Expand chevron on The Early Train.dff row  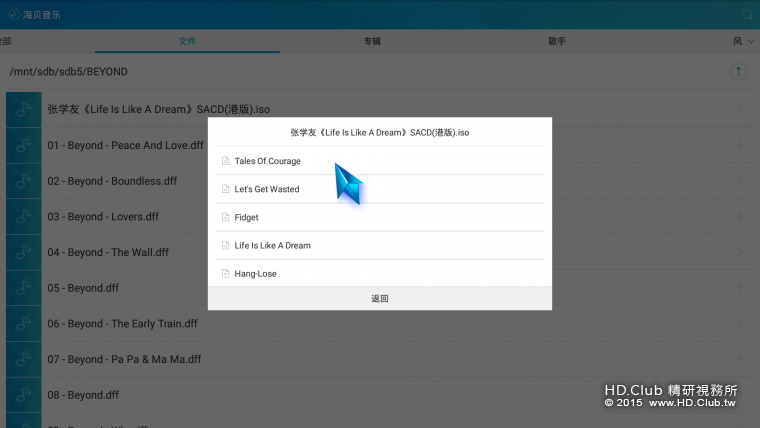(x=740, y=324)
